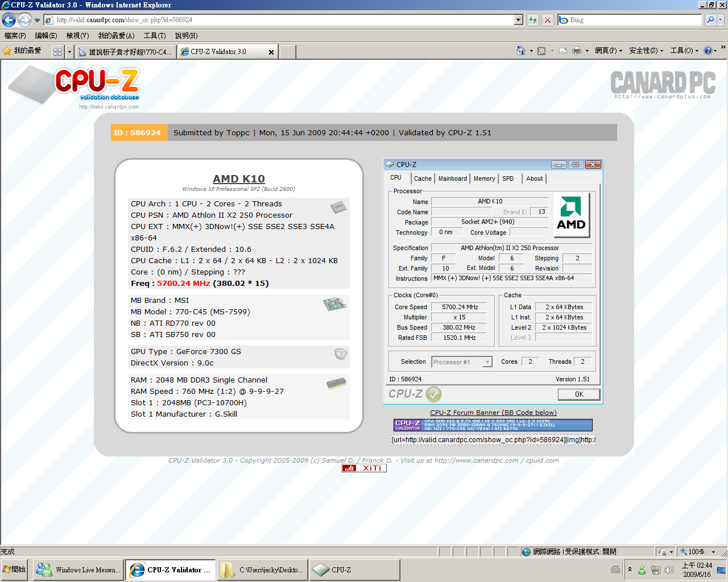728x582 pixels.
Task: Open the AMD K10 heading link
Action: point(239,179)
